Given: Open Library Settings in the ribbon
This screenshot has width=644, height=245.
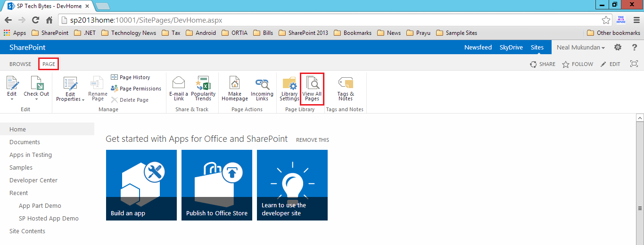Looking at the screenshot, I should pyautogui.click(x=289, y=89).
